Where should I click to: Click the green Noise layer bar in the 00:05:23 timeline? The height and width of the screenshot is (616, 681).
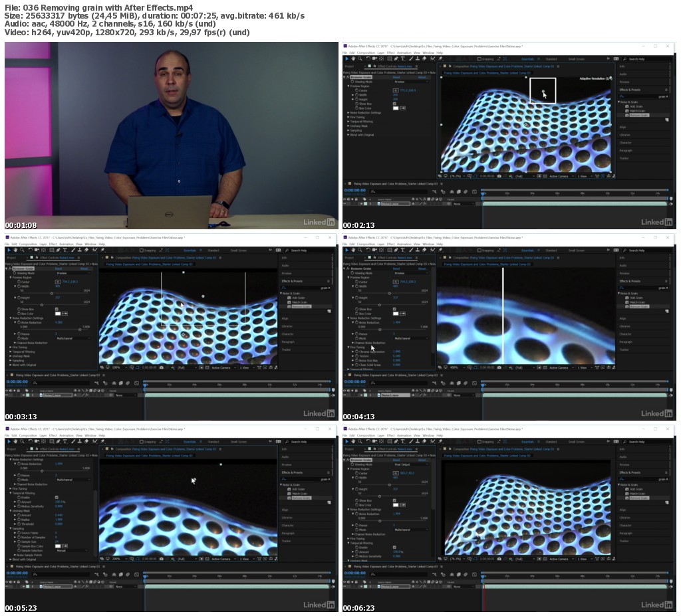(237, 587)
